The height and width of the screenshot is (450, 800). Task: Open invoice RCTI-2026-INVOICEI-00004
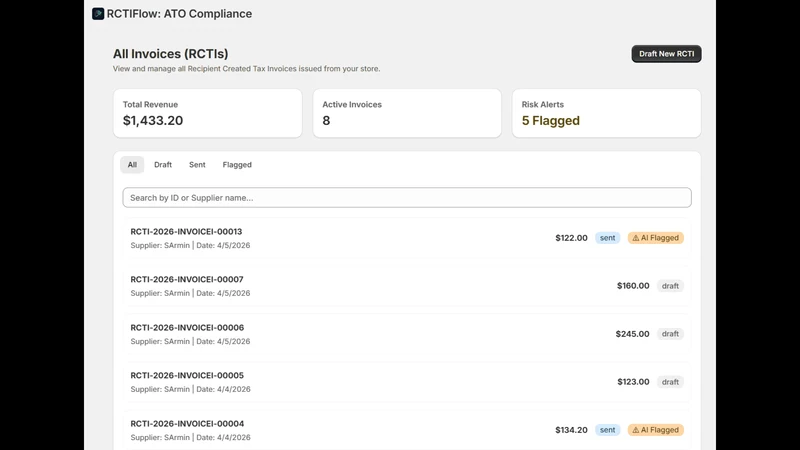coord(407,430)
